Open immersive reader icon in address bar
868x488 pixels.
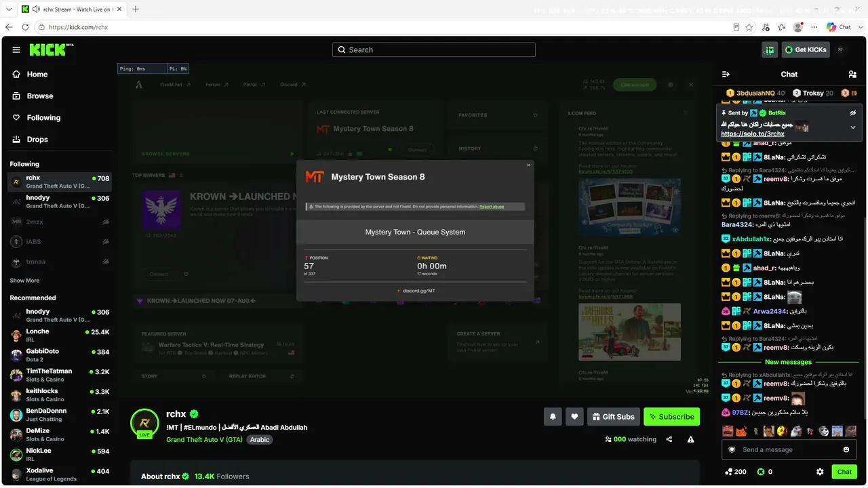(736, 27)
